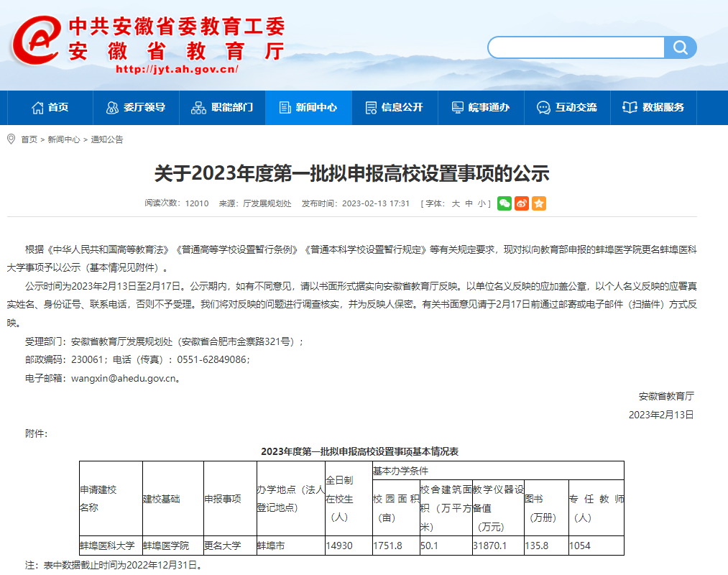The width and height of the screenshot is (728, 575).
Task: Open the 信息公开 menu
Action: 395,108
